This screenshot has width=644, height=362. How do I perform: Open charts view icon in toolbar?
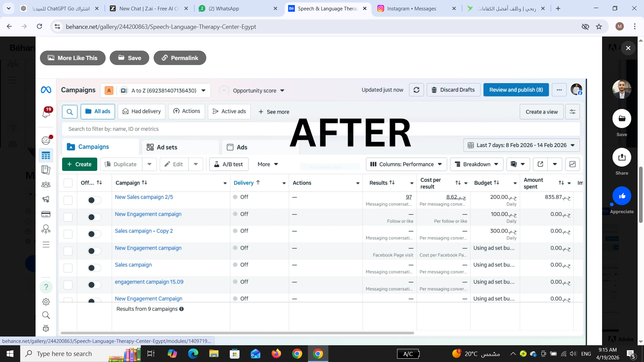click(x=572, y=164)
